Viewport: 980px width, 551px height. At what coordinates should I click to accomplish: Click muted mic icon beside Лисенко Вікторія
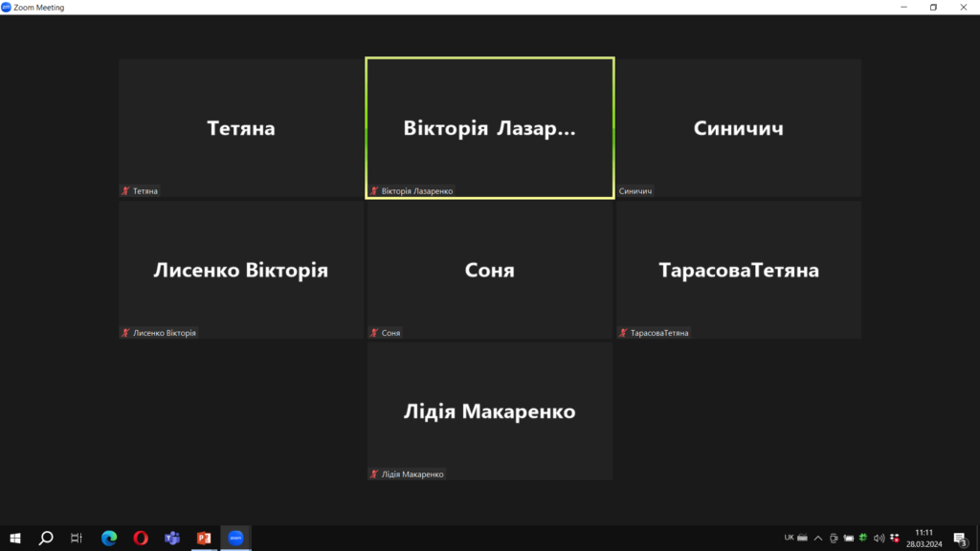point(125,333)
